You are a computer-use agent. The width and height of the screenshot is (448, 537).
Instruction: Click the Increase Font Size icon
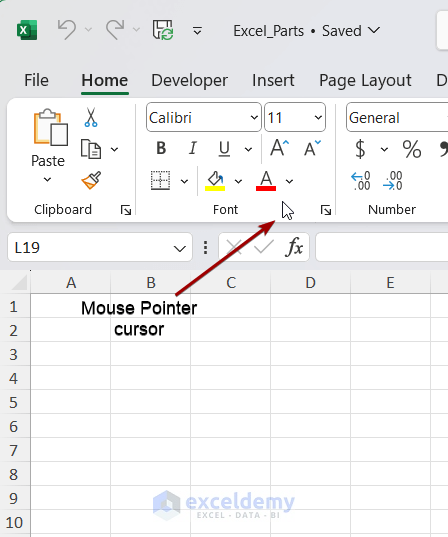pyautogui.click(x=280, y=148)
